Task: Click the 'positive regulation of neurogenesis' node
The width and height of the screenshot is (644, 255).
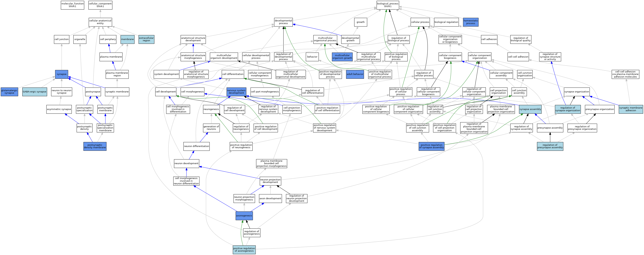Action: click(241, 146)
